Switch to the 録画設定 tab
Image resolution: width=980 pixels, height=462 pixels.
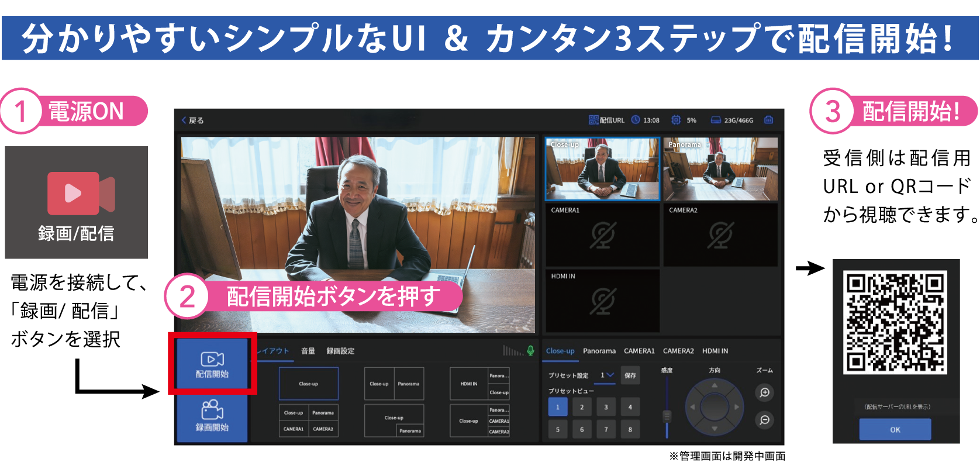pyautogui.click(x=340, y=351)
